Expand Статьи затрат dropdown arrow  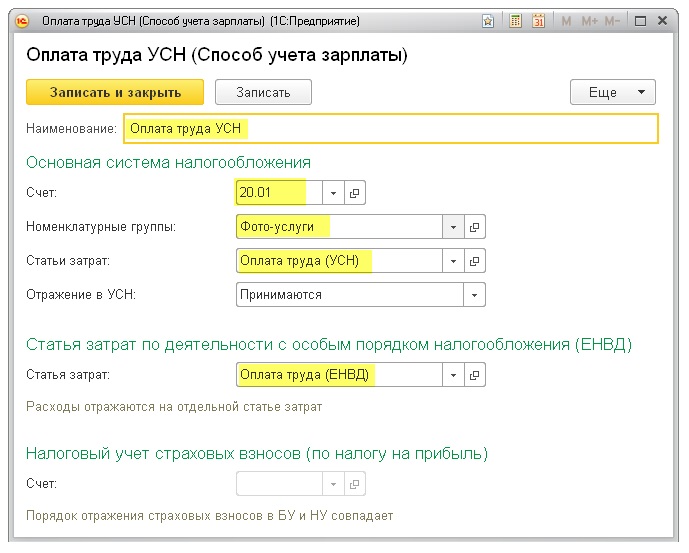[453, 261]
